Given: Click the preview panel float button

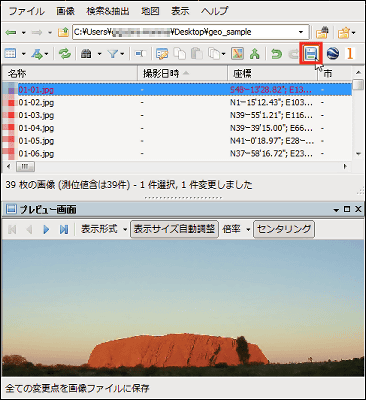Looking at the screenshot, I should coord(347,209).
